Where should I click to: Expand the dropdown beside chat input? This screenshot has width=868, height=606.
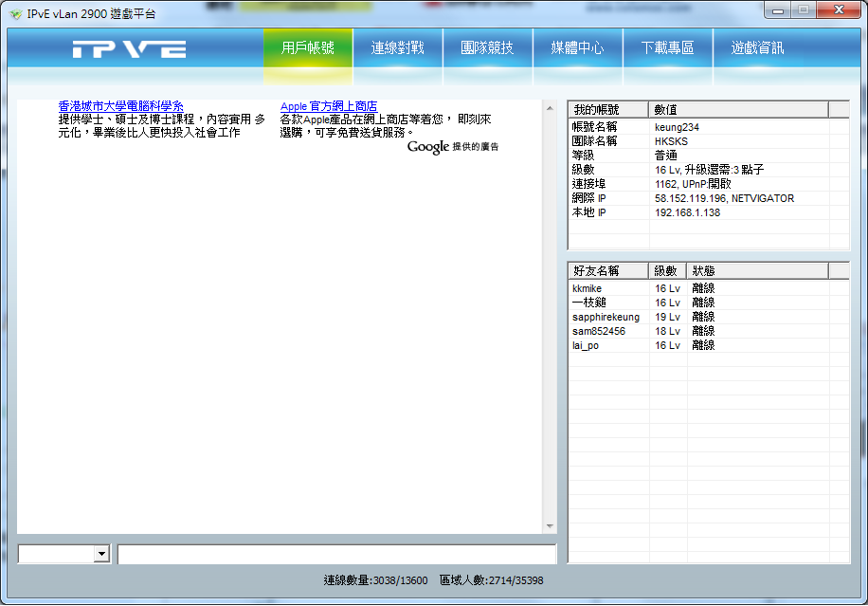101,554
